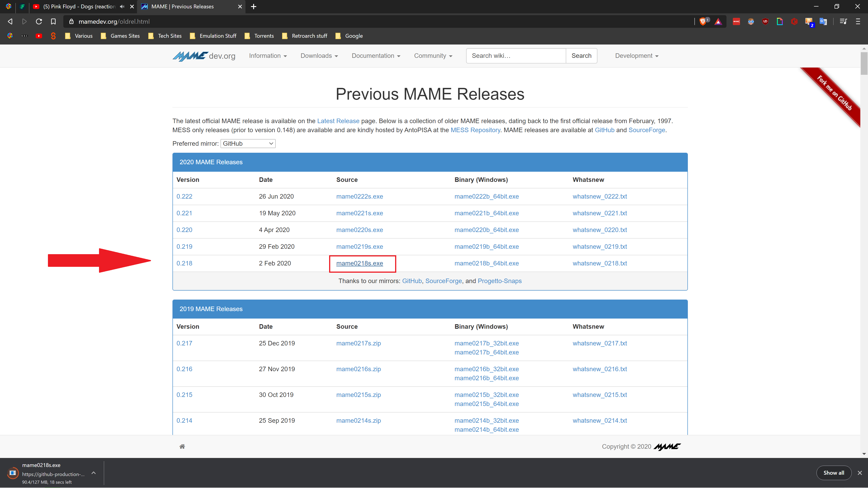
Task: Open the media playlist control icon
Action: pos(843,21)
